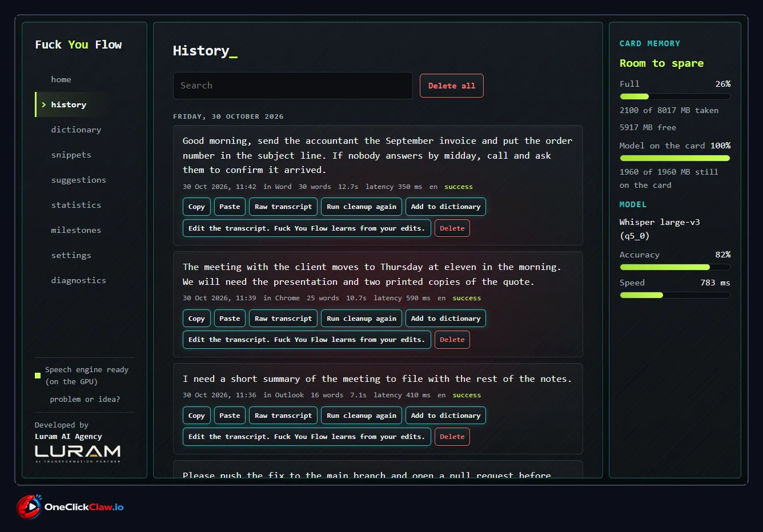763x532 pixels.
Task: Add the Chrome entry to dictionary
Action: [445, 319]
